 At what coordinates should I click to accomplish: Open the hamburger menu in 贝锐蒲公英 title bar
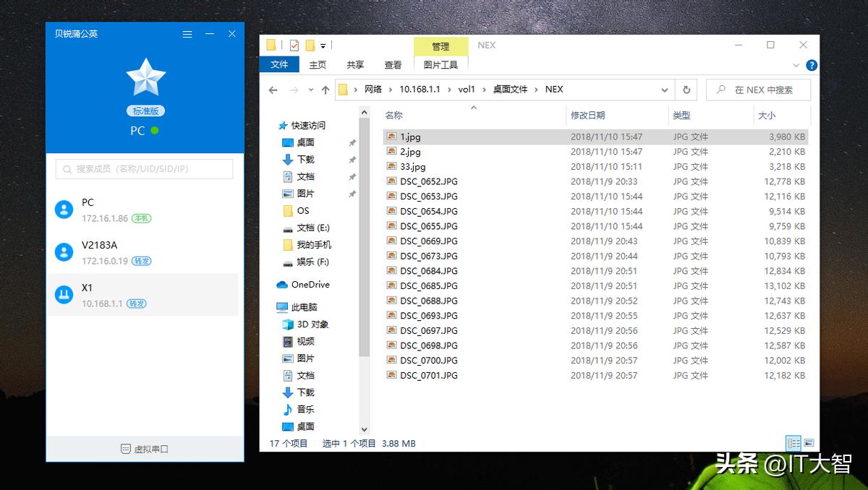(187, 33)
